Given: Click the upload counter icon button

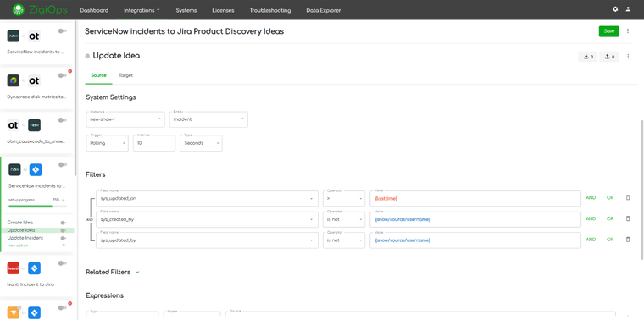Looking at the screenshot, I should (609, 57).
